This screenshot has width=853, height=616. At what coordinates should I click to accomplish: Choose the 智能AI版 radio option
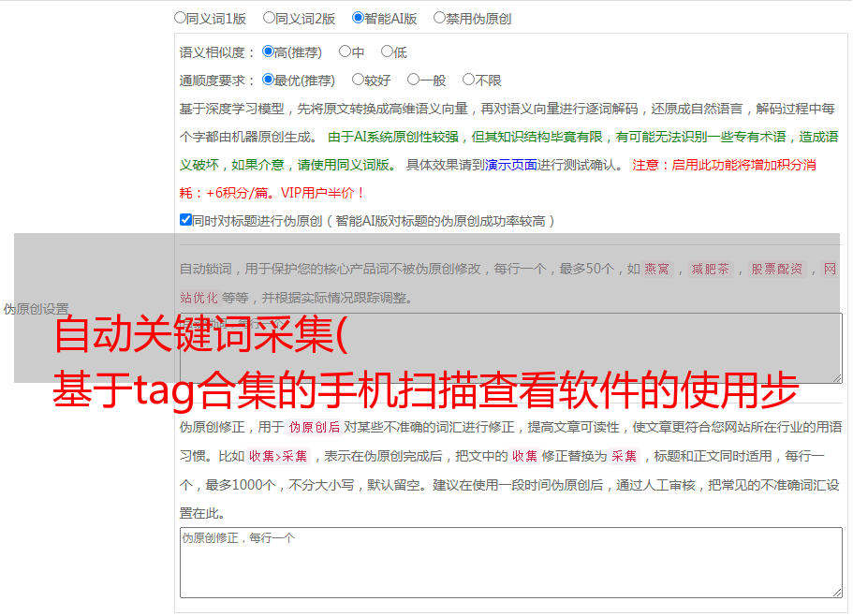tap(358, 18)
